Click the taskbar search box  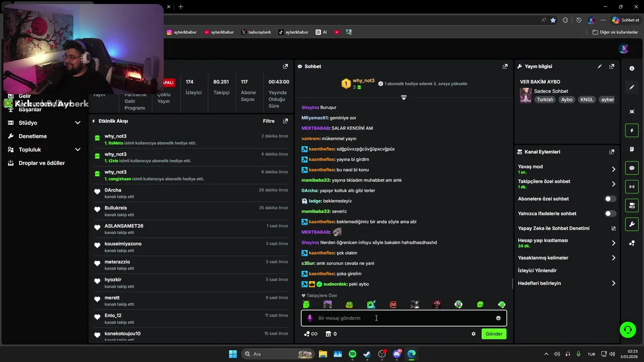(x=278, y=354)
